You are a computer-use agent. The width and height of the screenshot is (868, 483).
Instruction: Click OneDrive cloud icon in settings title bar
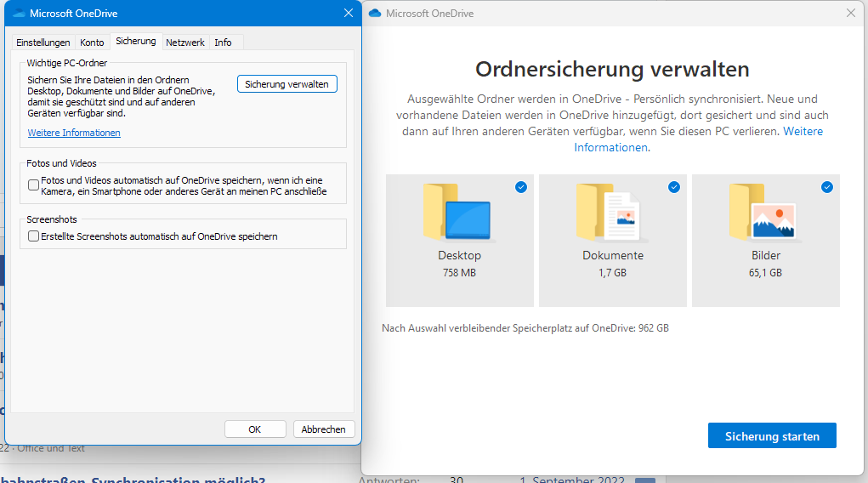20,14
